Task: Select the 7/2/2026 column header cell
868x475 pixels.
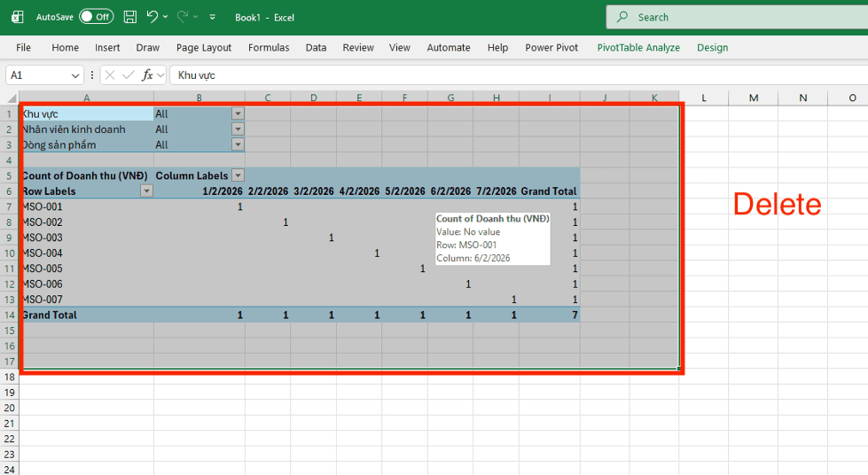Action: click(x=496, y=191)
